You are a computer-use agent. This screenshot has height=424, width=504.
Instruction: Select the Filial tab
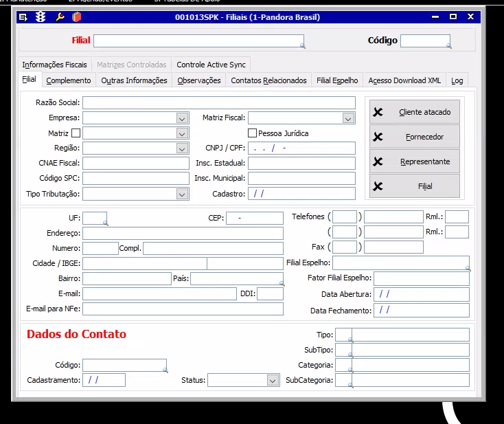pyautogui.click(x=29, y=80)
